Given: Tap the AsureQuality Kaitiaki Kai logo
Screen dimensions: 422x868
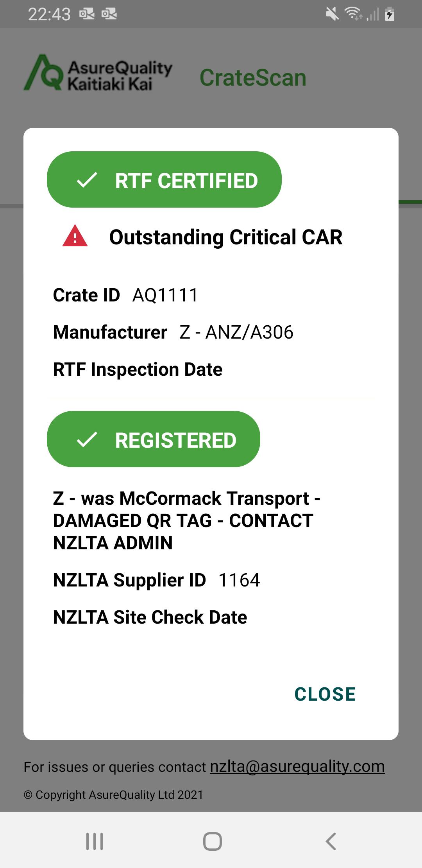Looking at the screenshot, I should (x=98, y=73).
